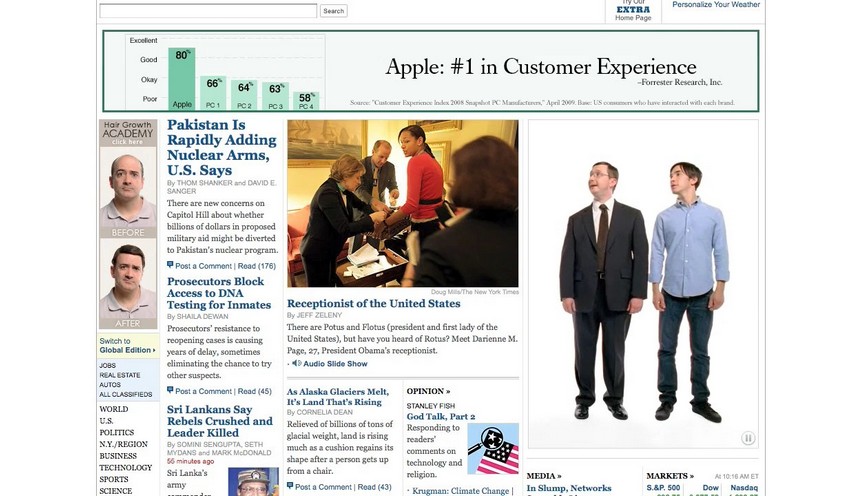Click the Search button
Viewport: 848px width, 496px height.
pos(334,11)
